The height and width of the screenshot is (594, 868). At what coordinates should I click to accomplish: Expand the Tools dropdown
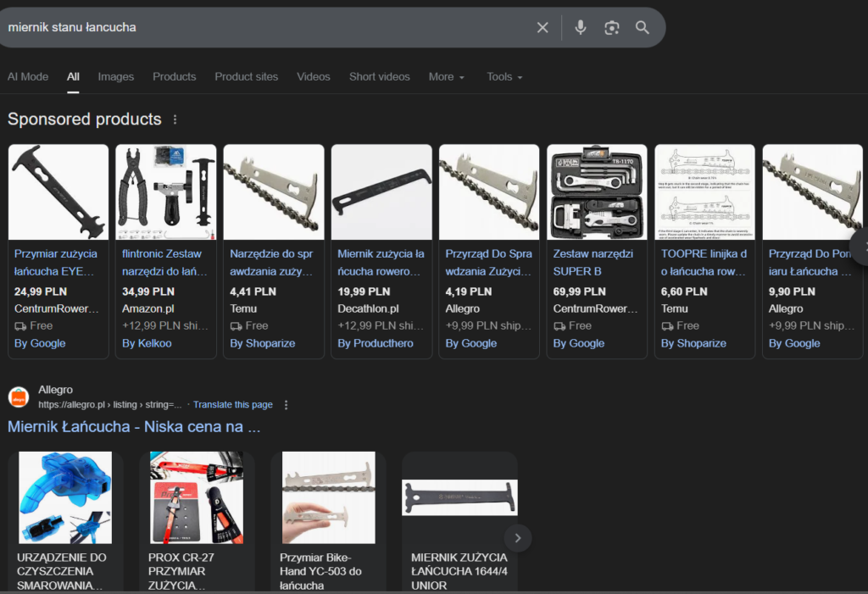click(x=504, y=76)
